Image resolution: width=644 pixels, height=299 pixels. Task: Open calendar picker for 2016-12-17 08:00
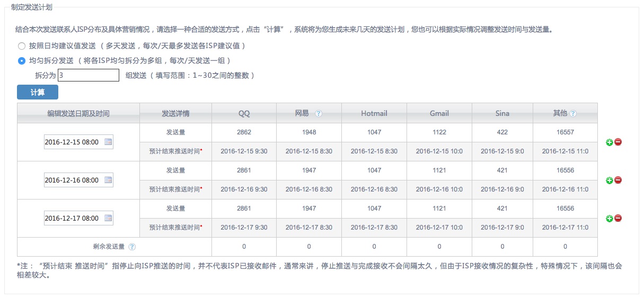pyautogui.click(x=108, y=218)
